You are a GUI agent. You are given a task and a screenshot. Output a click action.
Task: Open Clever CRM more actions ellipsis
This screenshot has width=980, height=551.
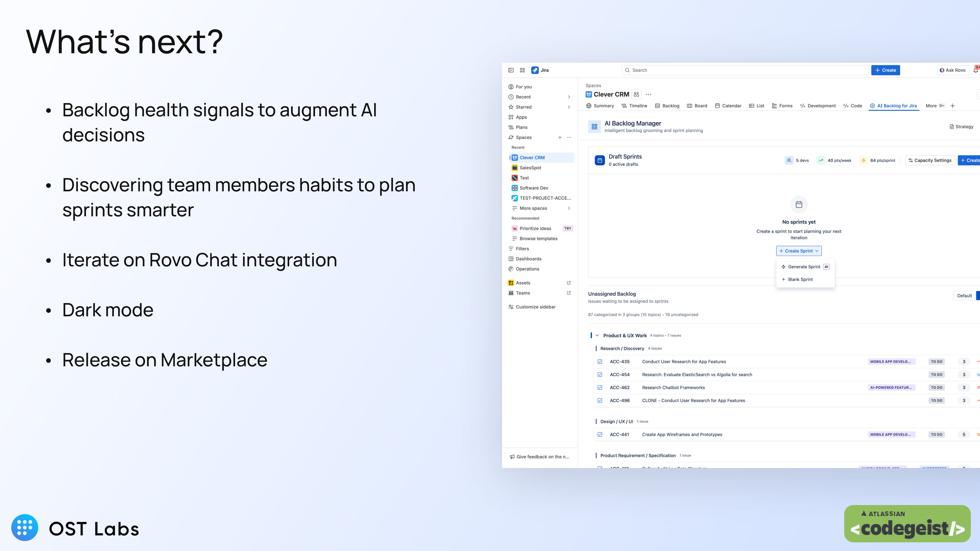(649, 94)
